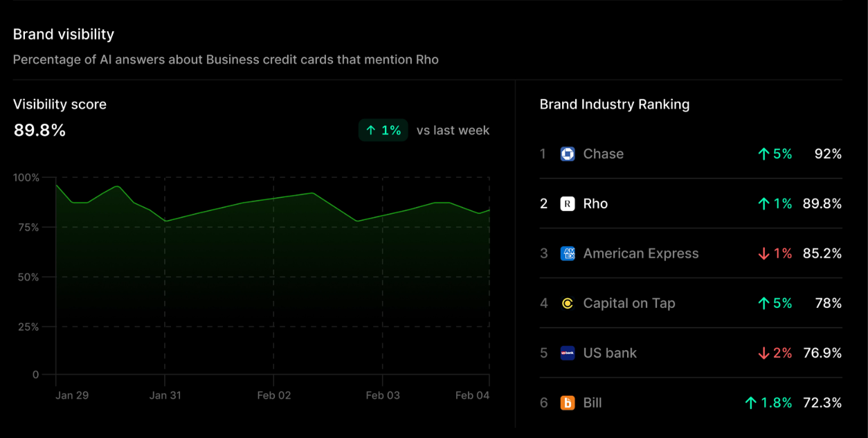Click the Rho logo icon
Image resolution: width=868 pixels, height=438 pixels.
(x=568, y=204)
